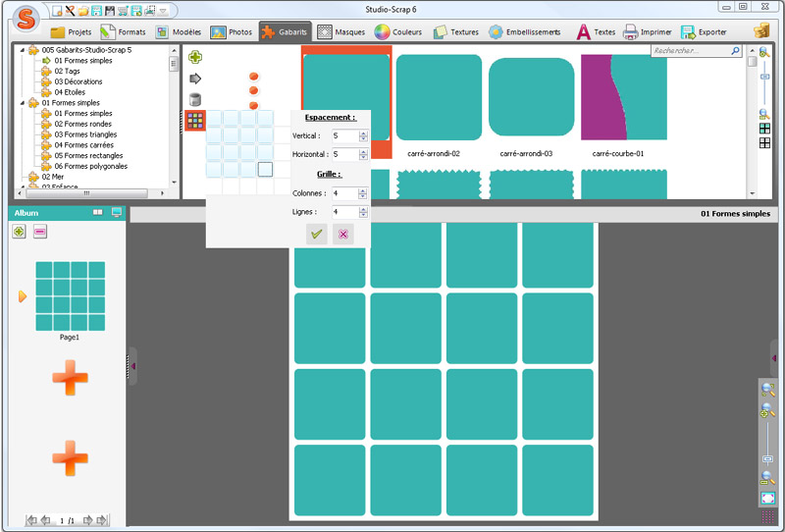Switch to the colored grid thumbnail view
This screenshot has height=532, width=785.
pos(764,129)
